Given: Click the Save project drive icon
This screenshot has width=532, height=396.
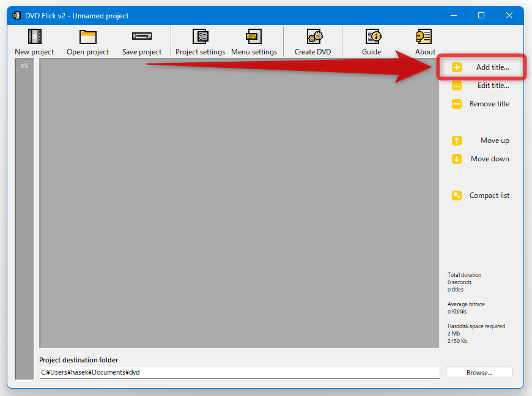Looking at the screenshot, I should pyautogui.click(x=142, y=36).
